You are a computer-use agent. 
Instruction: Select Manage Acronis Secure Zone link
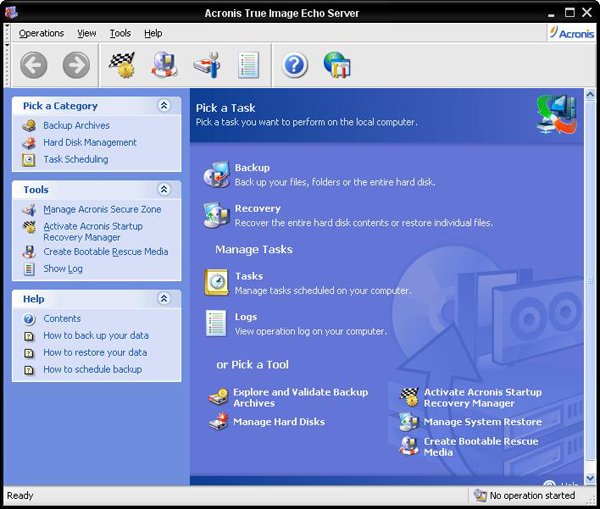click(x=102, y=209)
